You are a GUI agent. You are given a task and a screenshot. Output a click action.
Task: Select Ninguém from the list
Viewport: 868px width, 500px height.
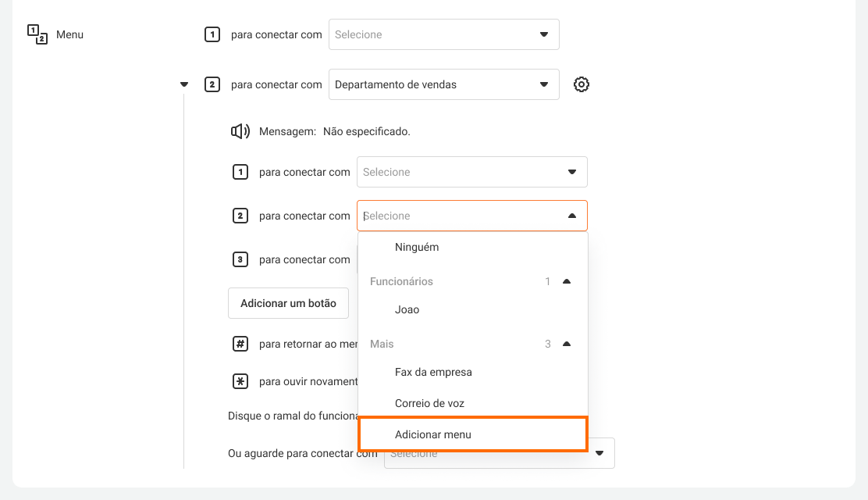[417, 247]
